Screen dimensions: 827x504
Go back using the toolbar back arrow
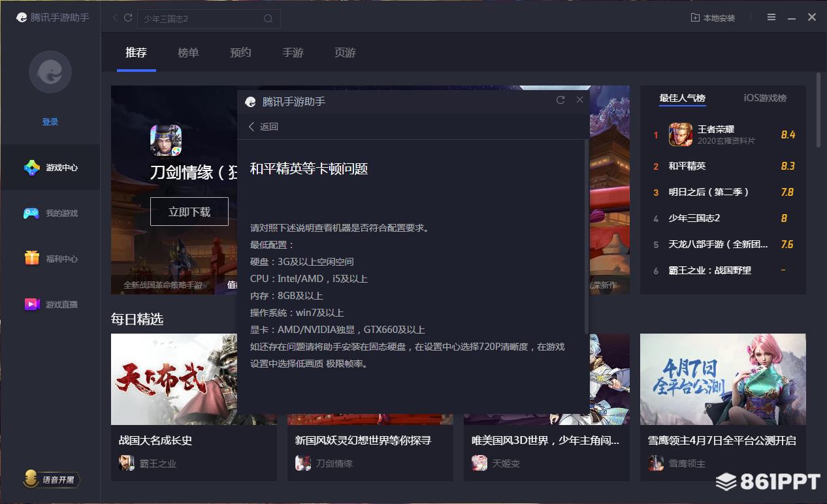(115, 18)
